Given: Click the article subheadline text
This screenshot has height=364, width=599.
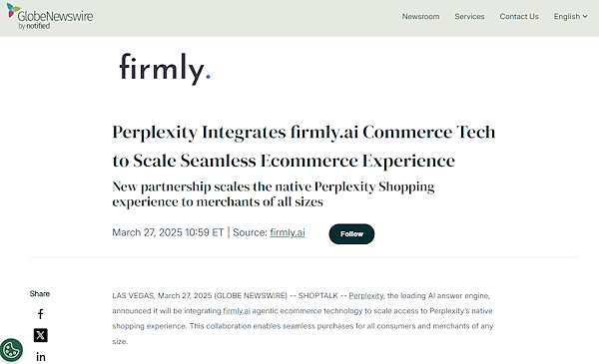Looking at the screenshot, I should point(274,193).
